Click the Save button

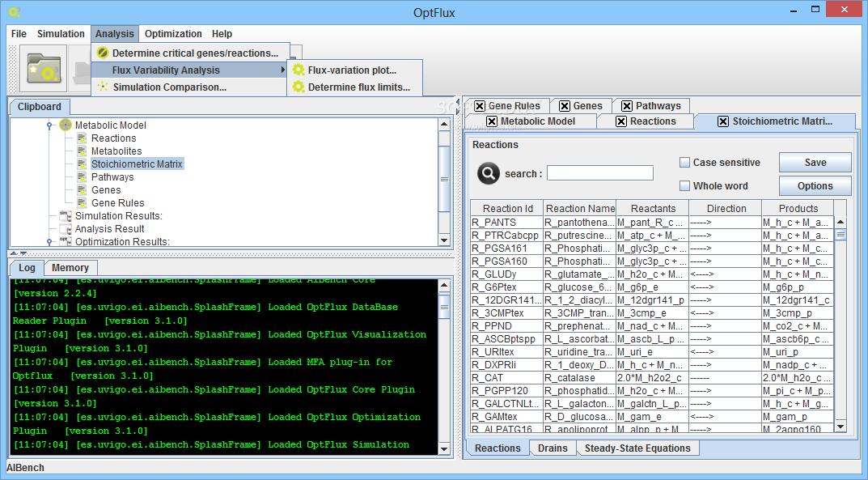coord(815,162)
